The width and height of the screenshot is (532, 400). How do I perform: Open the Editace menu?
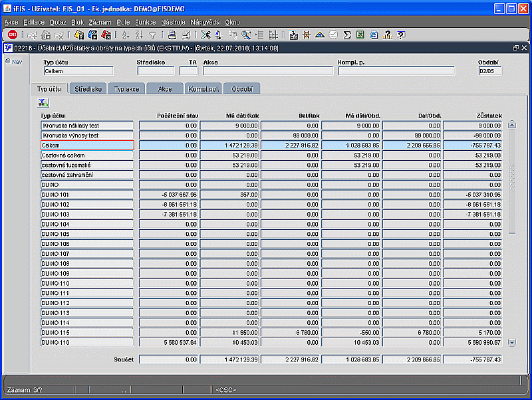(x=34, y=23)
